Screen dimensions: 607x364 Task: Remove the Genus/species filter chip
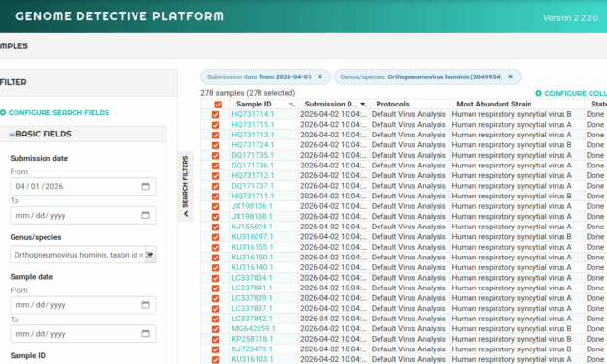(x=510, y=76)
